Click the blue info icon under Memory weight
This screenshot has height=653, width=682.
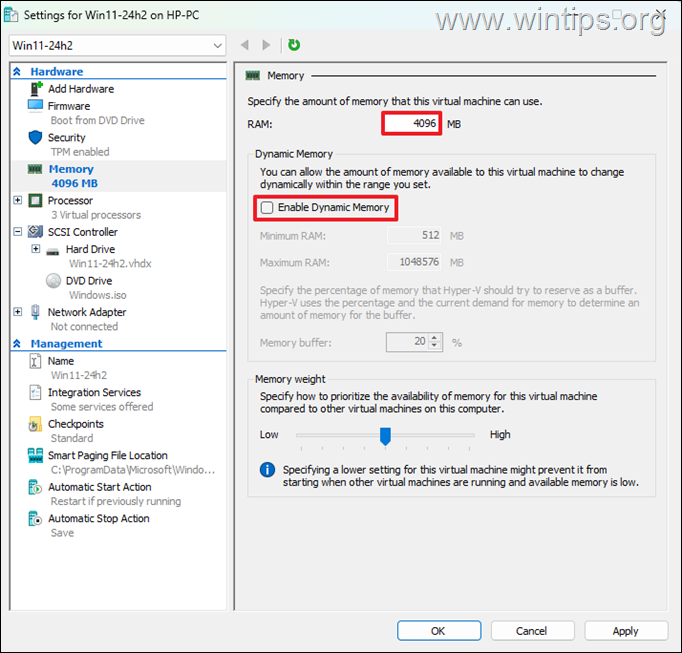(267, 470)
